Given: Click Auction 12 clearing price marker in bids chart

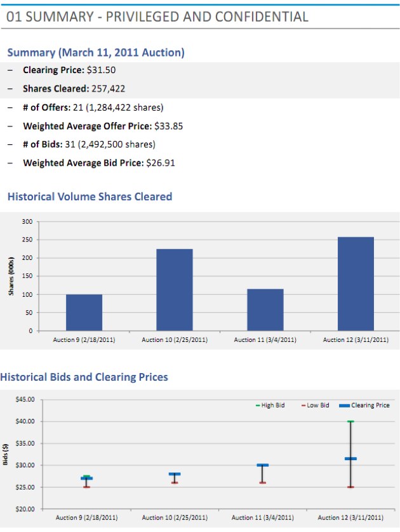Looking at the screenshot, I should point(350,458).
